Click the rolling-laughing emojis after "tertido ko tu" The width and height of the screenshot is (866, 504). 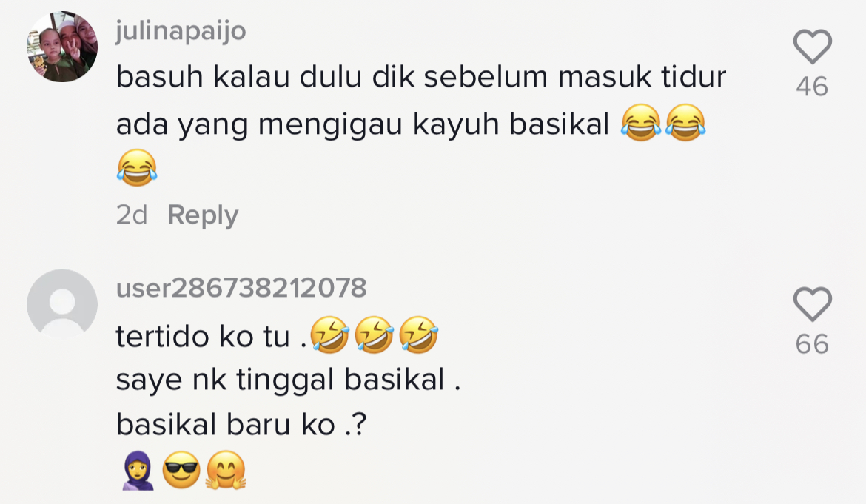[x=374, y=337]
